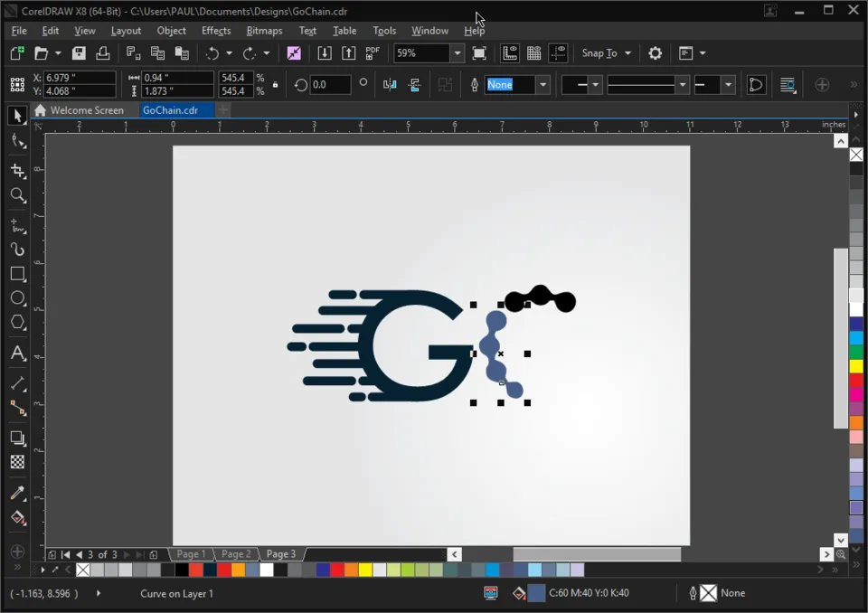This screenshot has width=868, height=613.
Task: Toggle the close curve button
Action: [x=756, y=85]
